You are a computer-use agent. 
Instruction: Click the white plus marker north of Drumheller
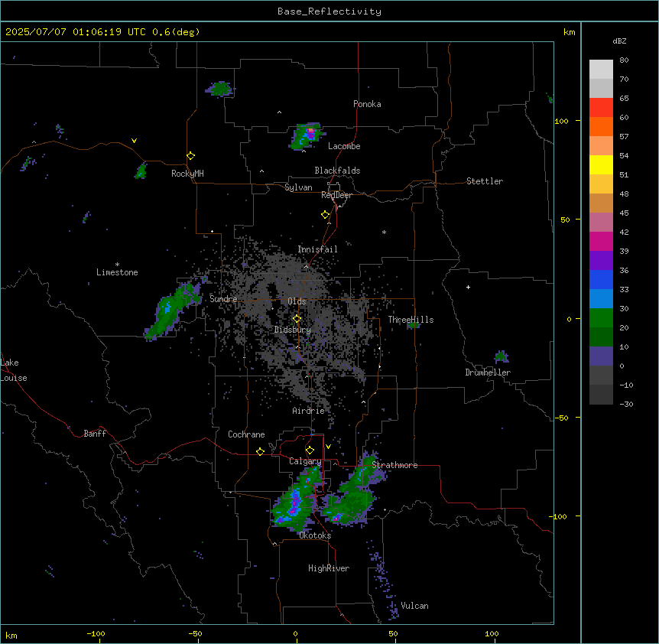click(x=468, y=287)
